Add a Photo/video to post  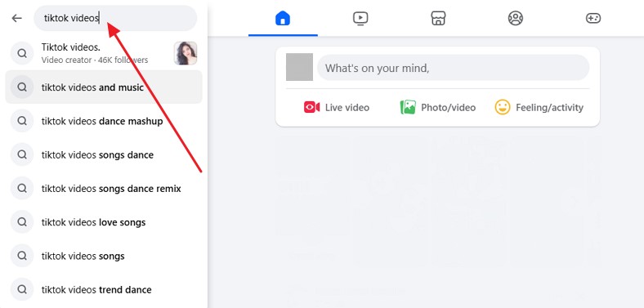pyautogui.click(x=438, y=108)
